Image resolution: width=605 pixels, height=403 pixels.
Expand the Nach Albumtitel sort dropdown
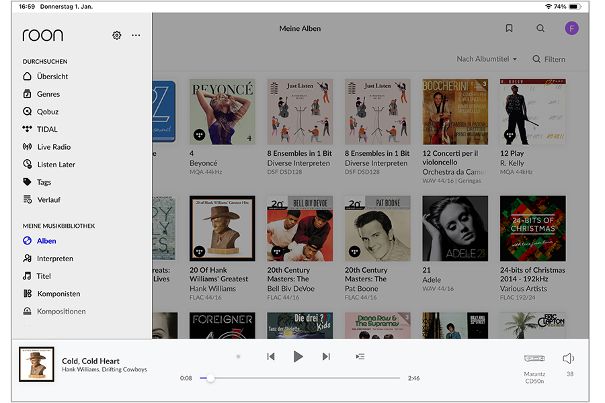487,59
